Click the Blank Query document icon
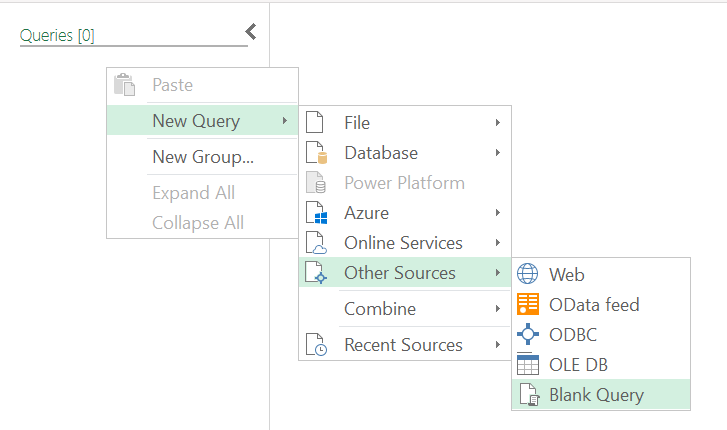Viewport: 727px width, 430px height. pos(529,395)
